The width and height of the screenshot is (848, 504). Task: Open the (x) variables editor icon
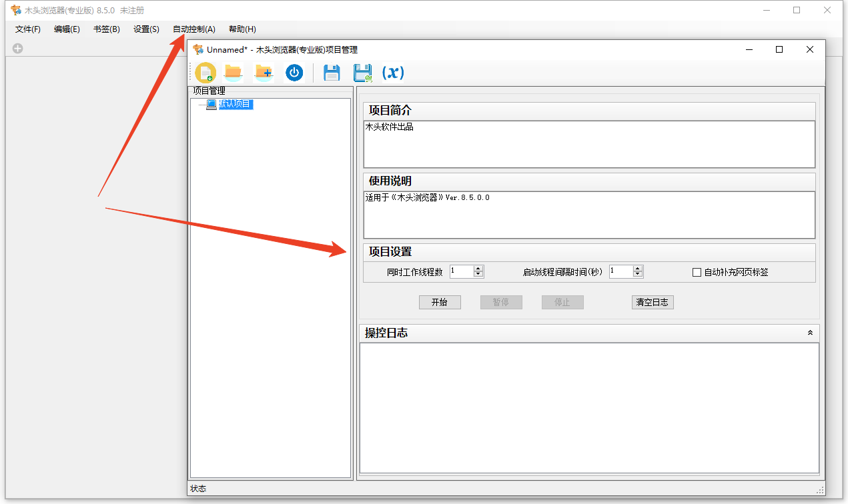click(393, 73)
